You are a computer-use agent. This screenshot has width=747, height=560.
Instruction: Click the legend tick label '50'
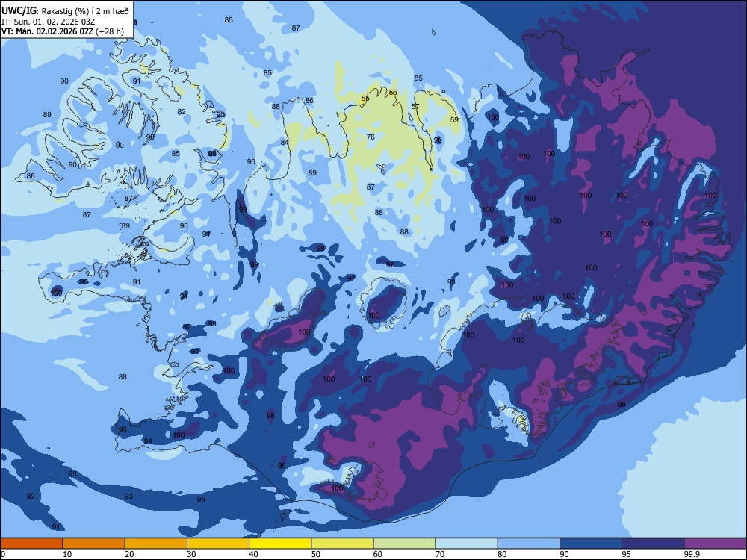pos(315,554)
